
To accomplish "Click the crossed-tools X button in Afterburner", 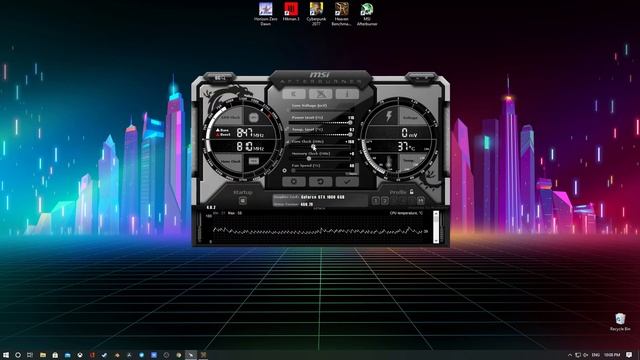I will click(x=320, y=94).
